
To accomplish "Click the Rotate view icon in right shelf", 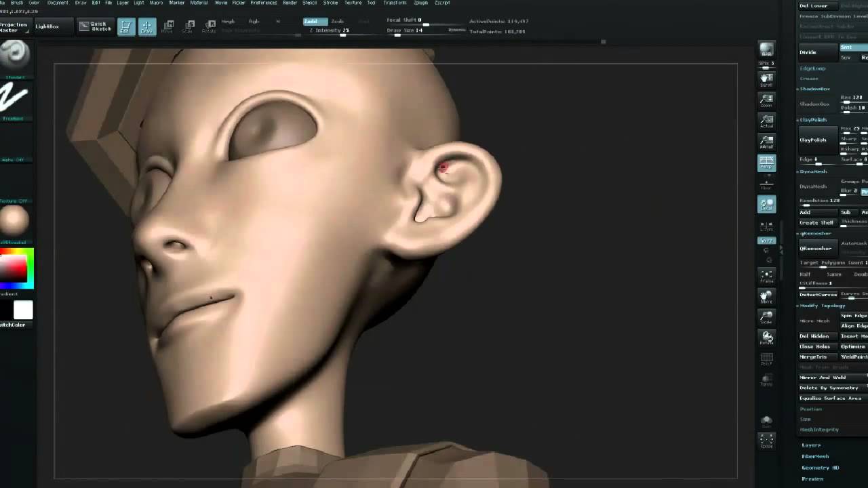I will [x=766, y=337].
